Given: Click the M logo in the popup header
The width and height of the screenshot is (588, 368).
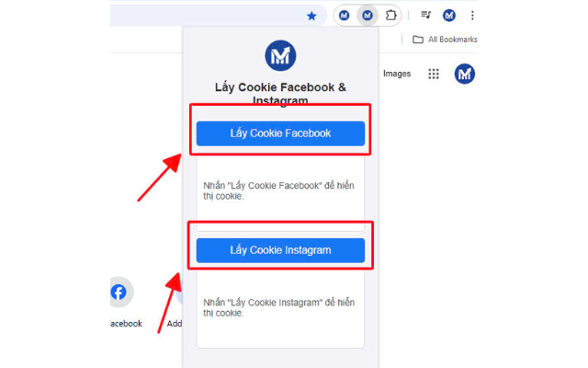Looking at the screenshot, I should point(280,55).
